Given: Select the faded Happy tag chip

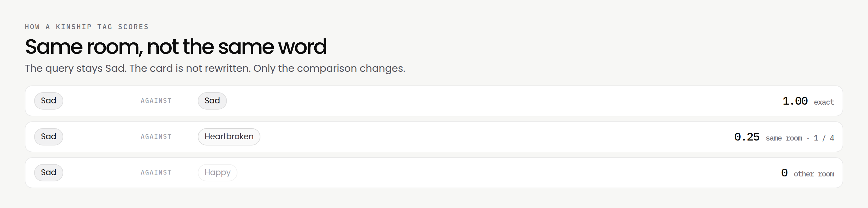Looking at the screenshot, I should click(217, 173).
